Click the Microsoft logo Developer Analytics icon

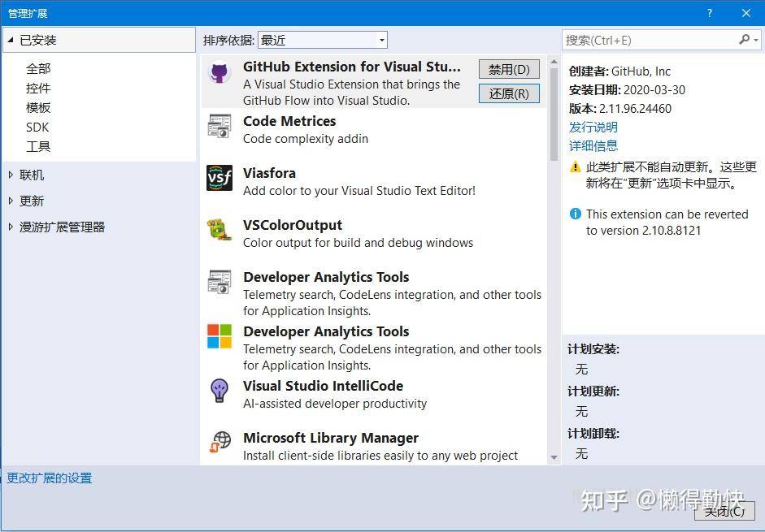[219, 336]
